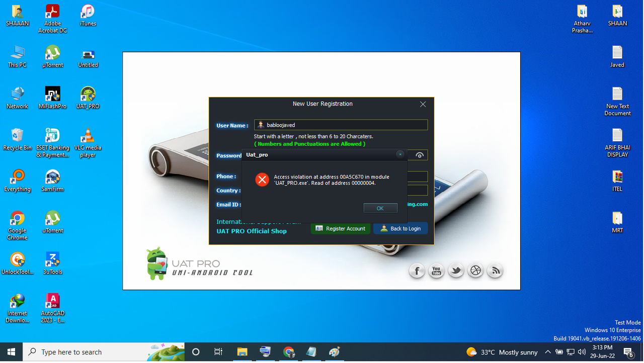Open the Twitter social icon
The height and width of the screenshot is (363, 644).
tap(456, 271)
